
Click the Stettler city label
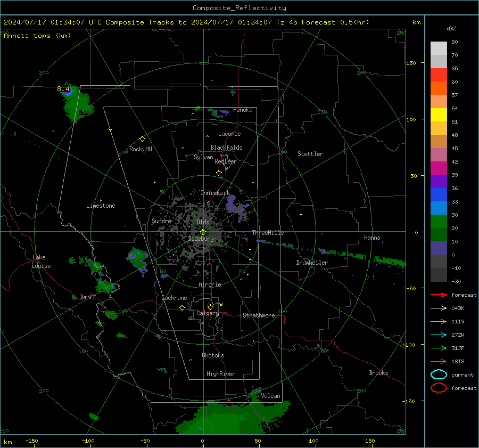tap(310, 154)
